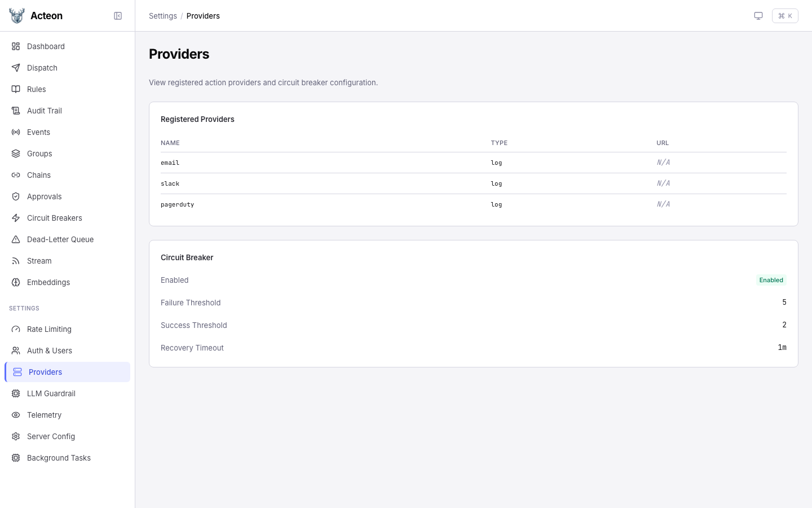The image size is (812, 508).
Task: Go to Audit Trail
Action: 45,111
